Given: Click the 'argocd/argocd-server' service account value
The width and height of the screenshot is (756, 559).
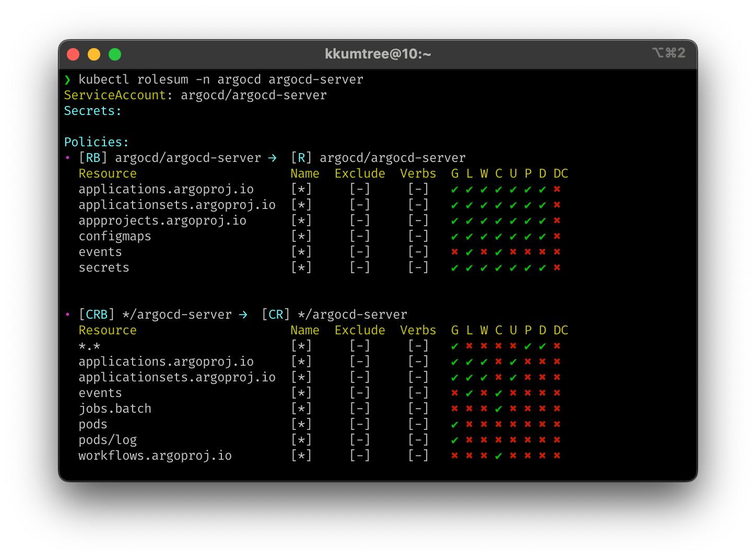Looking at the screenshot, I should coord(254,95).
